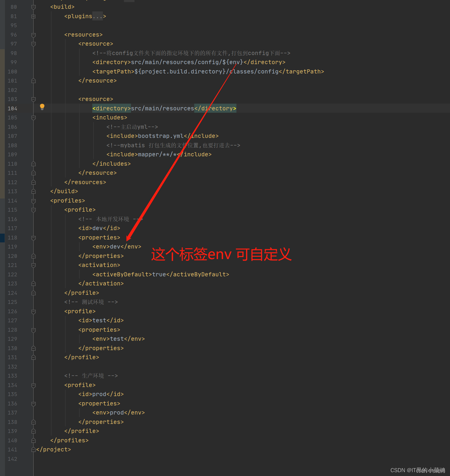The height and width of the screenshot is (476, 450).
Task: Click the 测试环境 comment line
Action: point(91,302)
